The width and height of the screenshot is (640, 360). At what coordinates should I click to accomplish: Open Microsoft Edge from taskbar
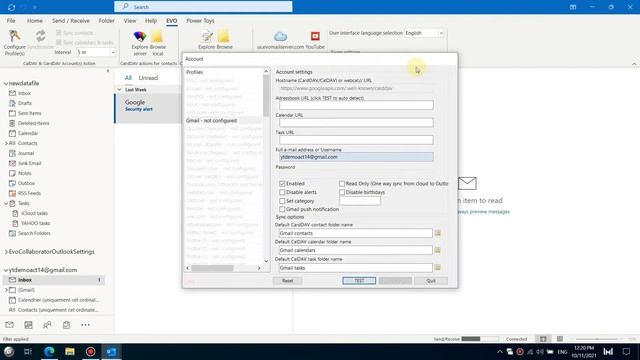(49, 351)
